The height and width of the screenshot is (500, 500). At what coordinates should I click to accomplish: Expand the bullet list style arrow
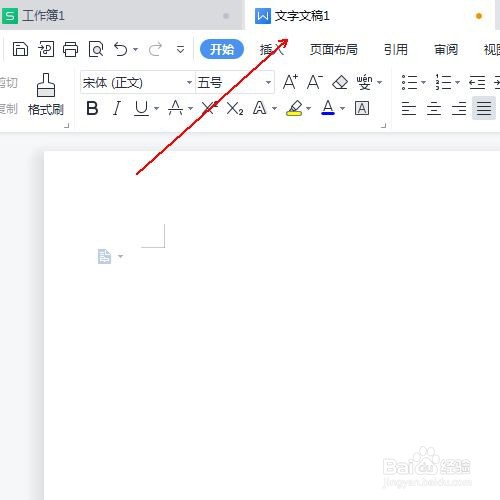(423, 82)
